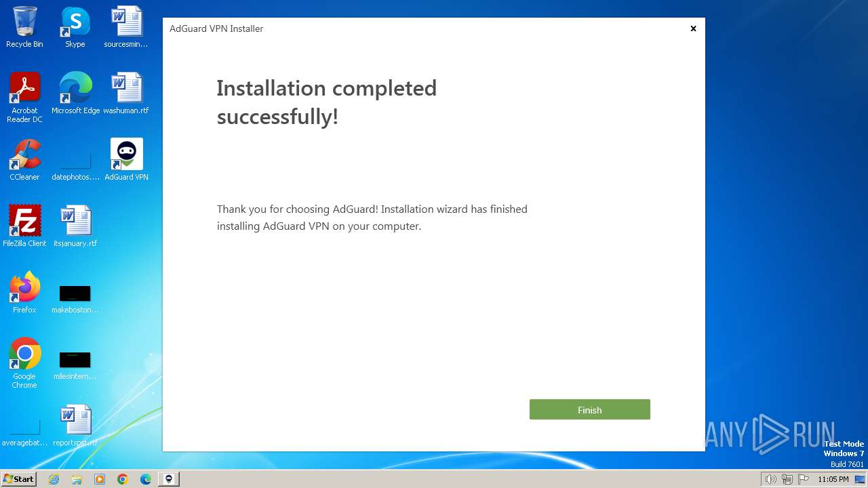Click the green Finish button
The height and width of the screenshot is (488, 868).
pyautogui.click(x=589, y=409)
